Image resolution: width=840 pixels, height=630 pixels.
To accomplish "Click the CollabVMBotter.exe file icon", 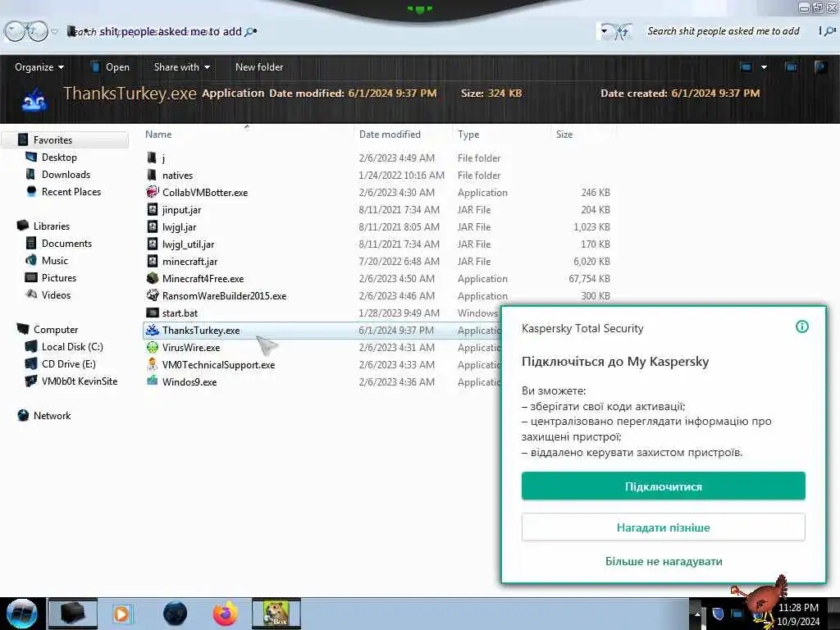I will point(153,192).
